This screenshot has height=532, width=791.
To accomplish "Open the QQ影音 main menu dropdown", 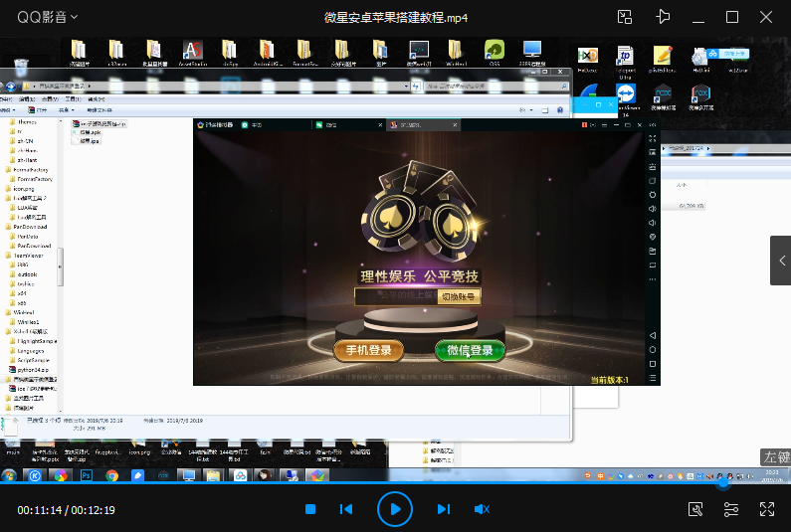I will [48, 17].
